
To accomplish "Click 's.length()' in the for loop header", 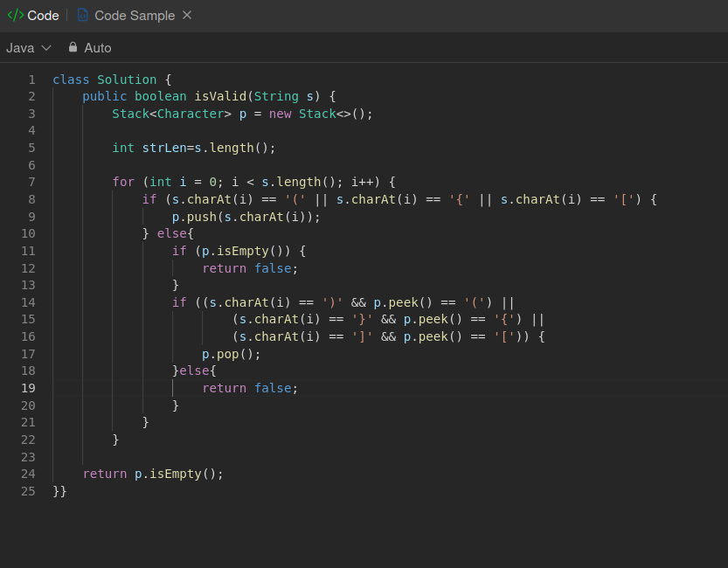I will (298, 182).
